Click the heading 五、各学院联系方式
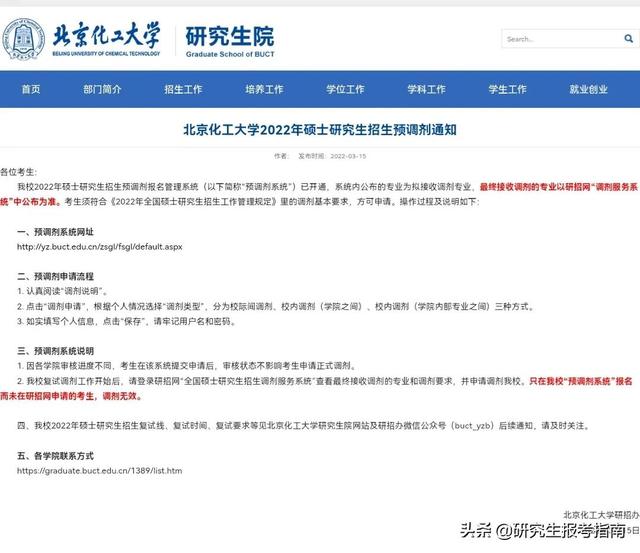This screenshot has height=553, width=640. coord(55,456)
